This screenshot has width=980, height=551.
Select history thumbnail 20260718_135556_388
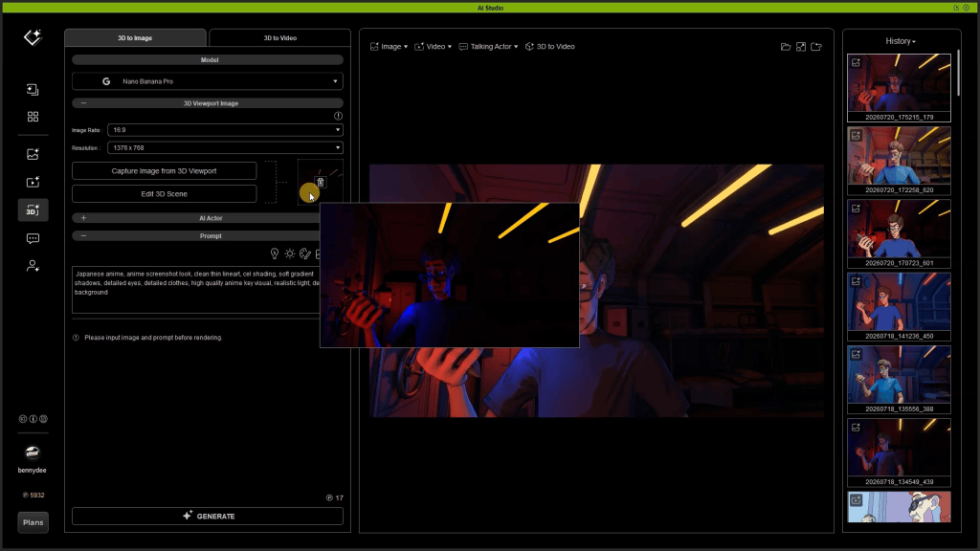pyautogui.click(x=899, y=380)
